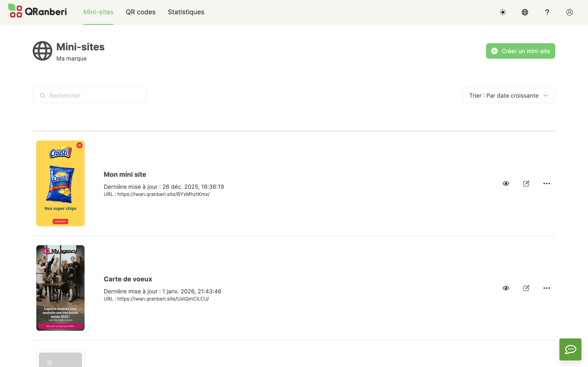The height and width of the screenshot is (367, 588).
Task: Open more options for Mon mini site
Action: [546, 183]
